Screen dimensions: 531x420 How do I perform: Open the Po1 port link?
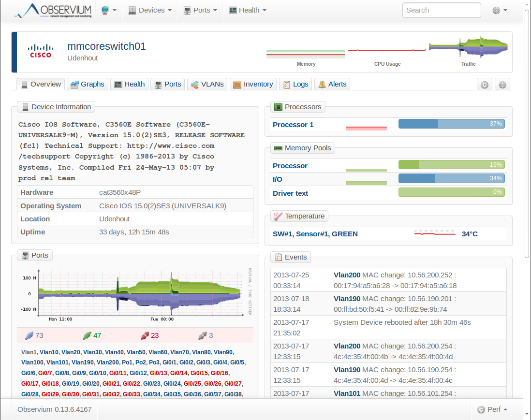pos(127,362)
